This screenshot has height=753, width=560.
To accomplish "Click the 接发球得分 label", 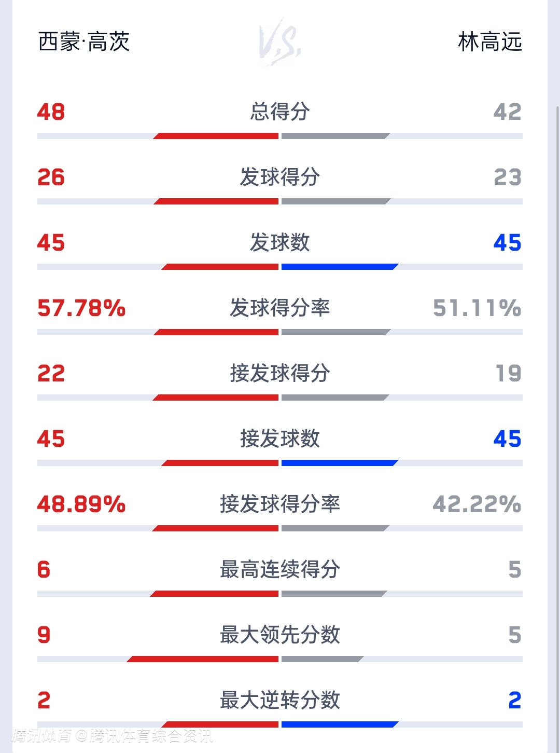I will pyautogui.click(x=280, y=373).
